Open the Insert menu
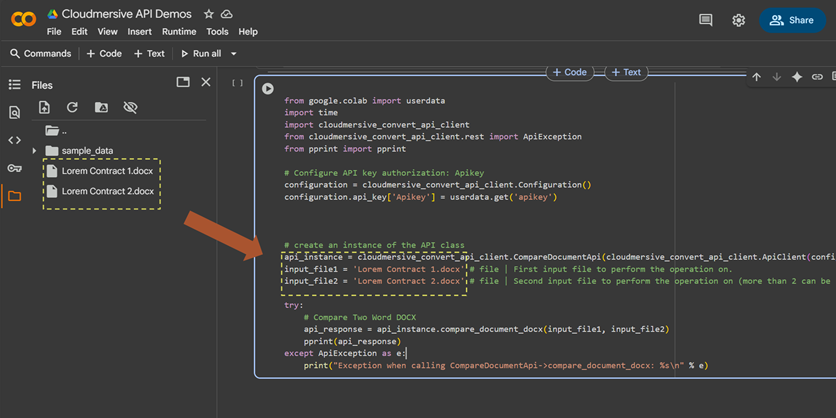The height and width of the screenshot is (418, 836). (139, 31)
